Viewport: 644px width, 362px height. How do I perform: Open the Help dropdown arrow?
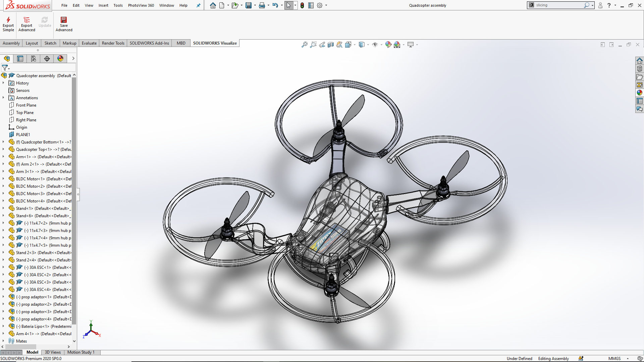pos(615,5)
